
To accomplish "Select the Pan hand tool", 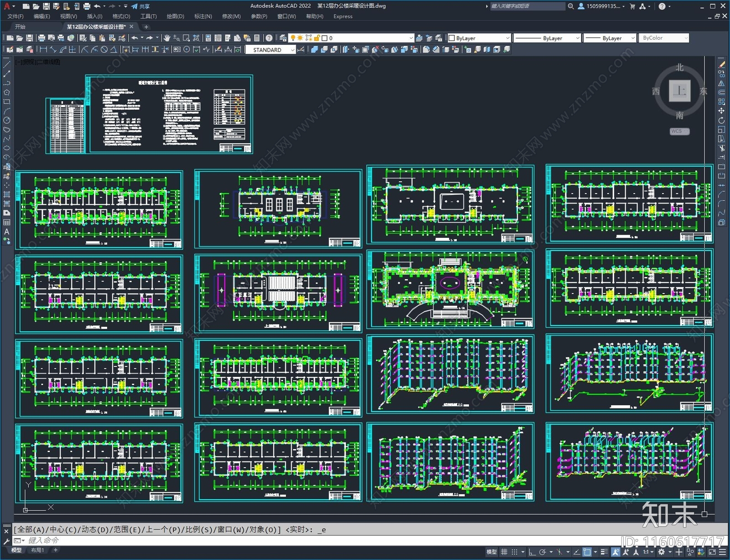I will (x=167, y=38).
